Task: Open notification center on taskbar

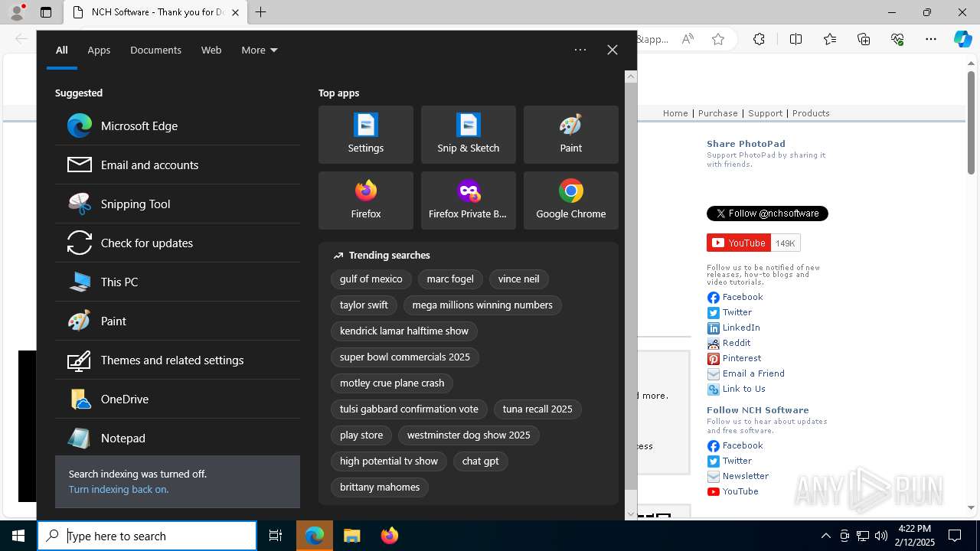Action: [955, 536]
